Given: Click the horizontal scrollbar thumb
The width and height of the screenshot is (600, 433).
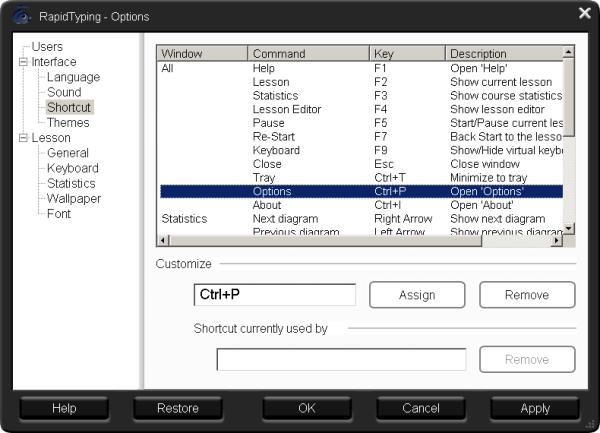Looking at the screenshot, I should [x=325, y=241].
